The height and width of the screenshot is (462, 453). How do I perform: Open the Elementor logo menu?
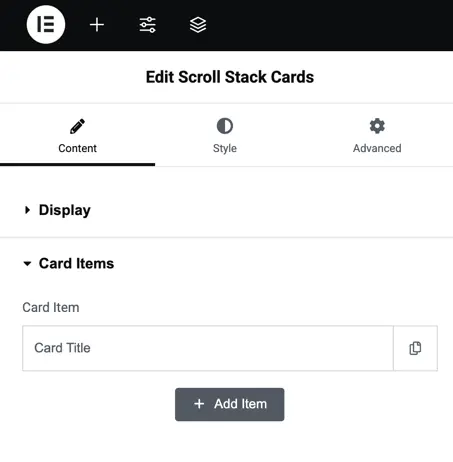pos(46,24)
